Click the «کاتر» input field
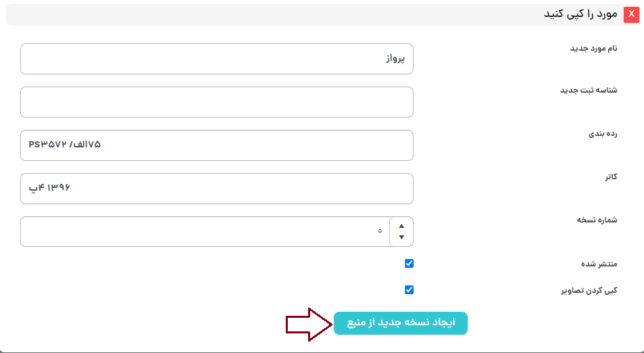The width and height of the screenshot is (644, 353). click(x=217, y=189)
